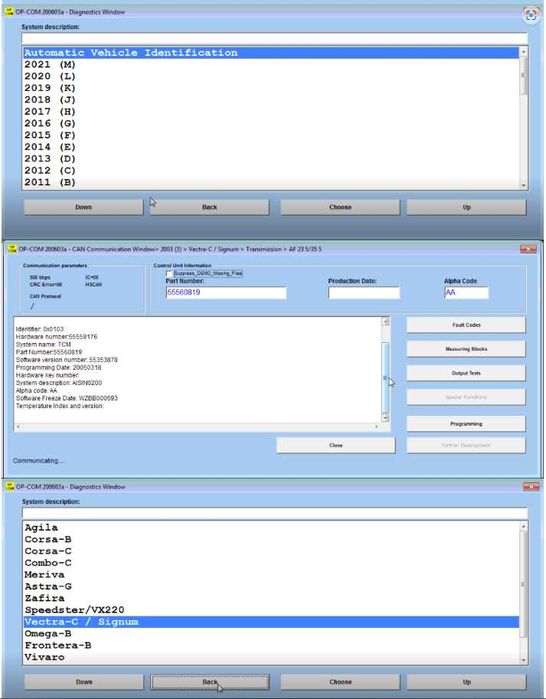Click the info box horizontal scrollbar right arrow
546x699 pixels.
[x=377, y=427]
